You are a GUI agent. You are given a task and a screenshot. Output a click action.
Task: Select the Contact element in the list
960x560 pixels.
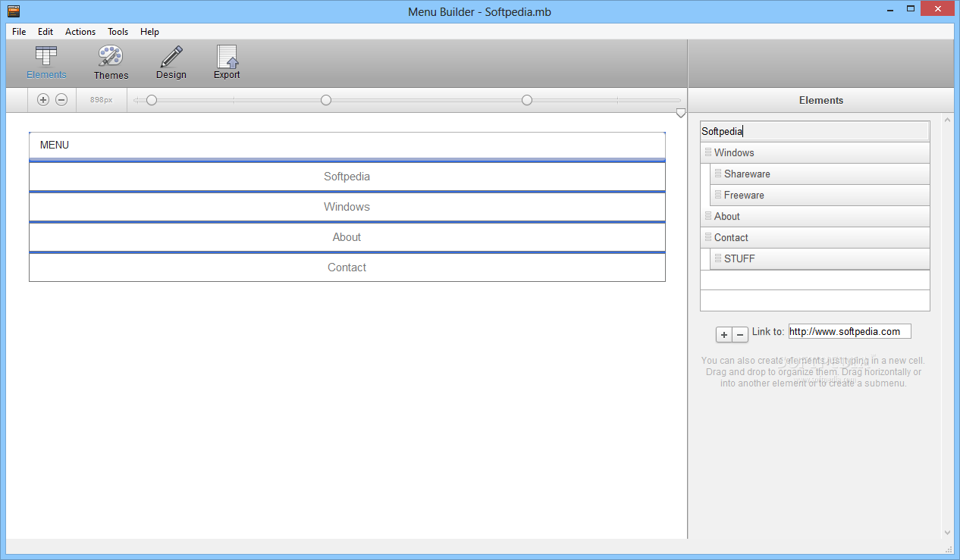[815, 237]
